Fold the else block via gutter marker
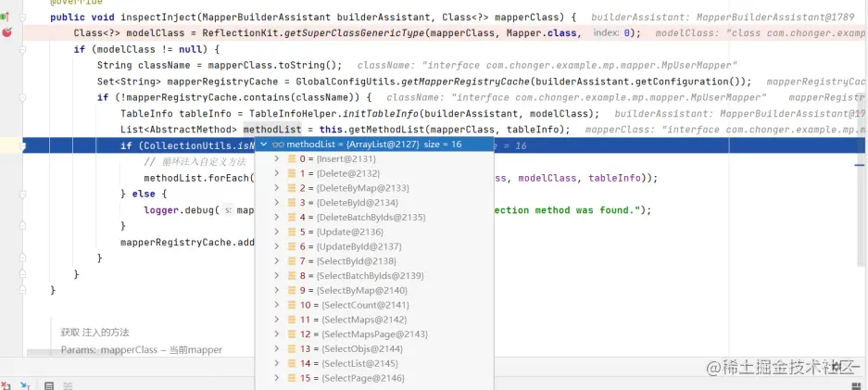The image size is (868, 390). (23, 195)
